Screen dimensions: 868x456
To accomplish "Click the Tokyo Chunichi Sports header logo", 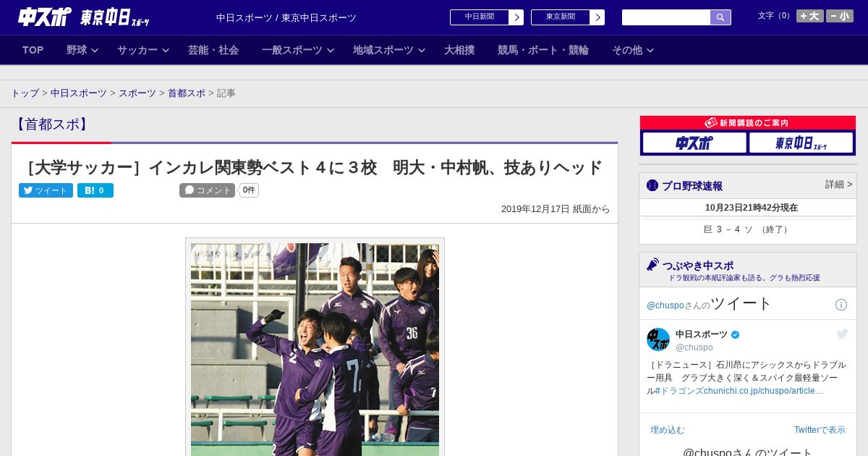I will click(x=114, y=17).
